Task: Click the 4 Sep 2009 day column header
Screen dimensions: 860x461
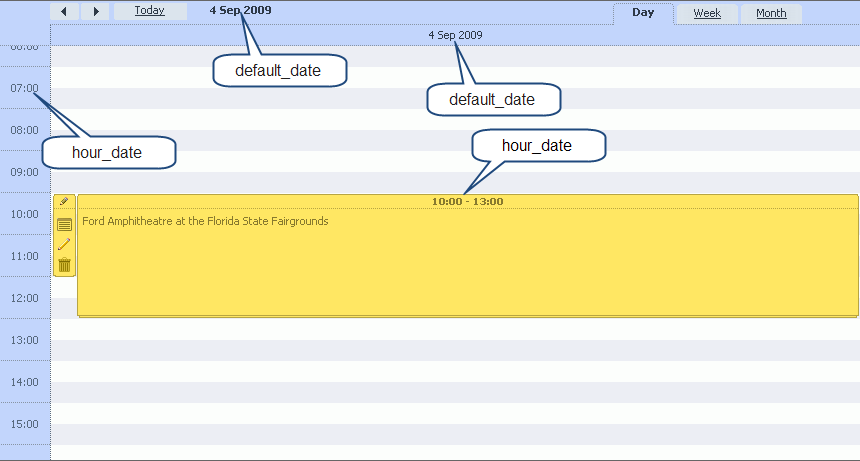Action: [455, 35]
